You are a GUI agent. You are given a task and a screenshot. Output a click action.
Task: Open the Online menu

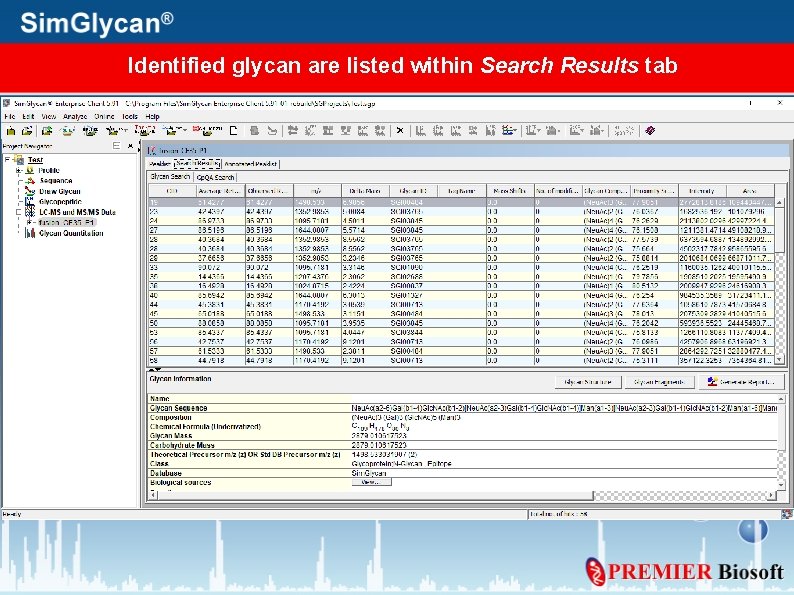[104, 116]
